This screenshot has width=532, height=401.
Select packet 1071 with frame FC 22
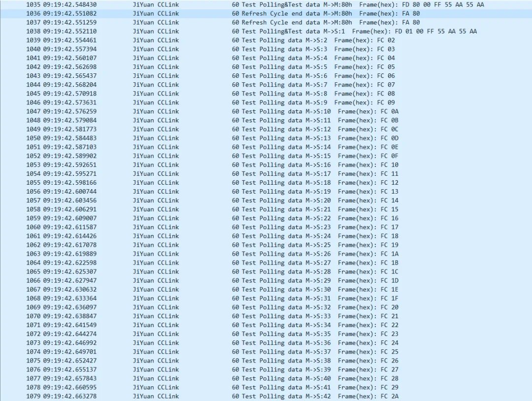266,325
